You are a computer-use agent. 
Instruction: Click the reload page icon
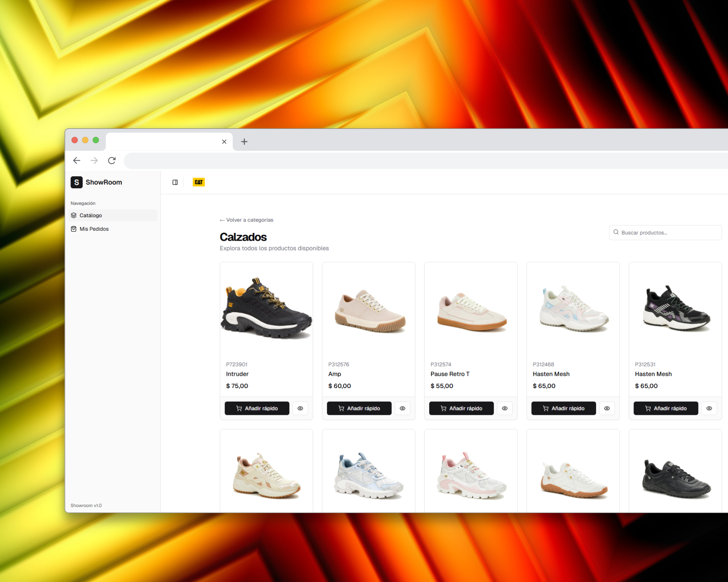(112, 160)
